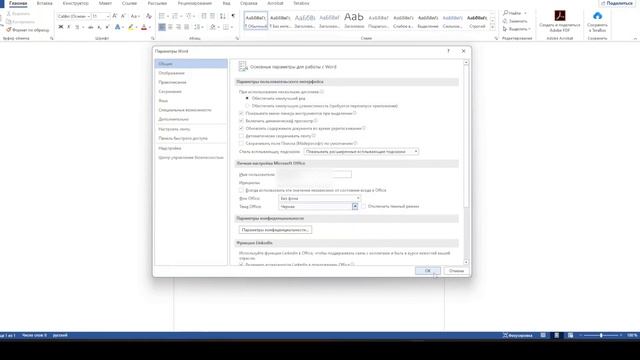
Task: Select 'Оптимизация внешнего вида' radio button
Action: point(247,98)
